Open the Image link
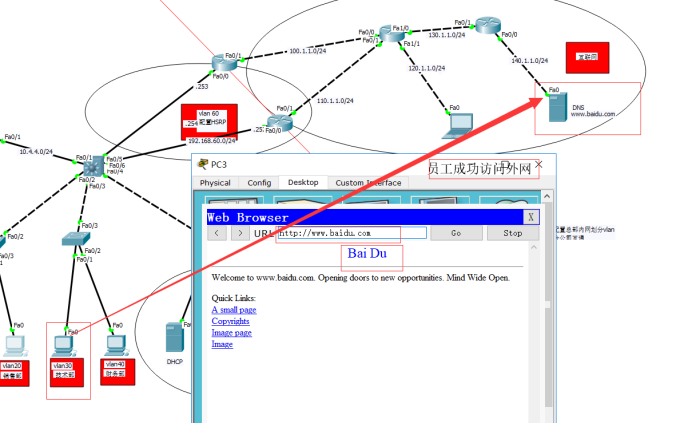Image resolution: width=693 pixels, height=423 pixels. click(222, 344)
